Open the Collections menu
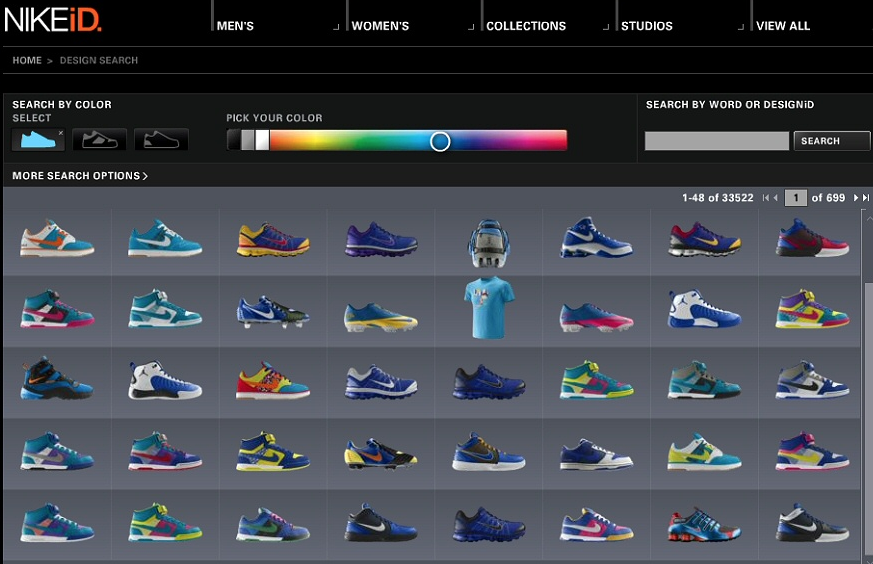This screenshot has height=564, width=873. [x=526, y=26]
